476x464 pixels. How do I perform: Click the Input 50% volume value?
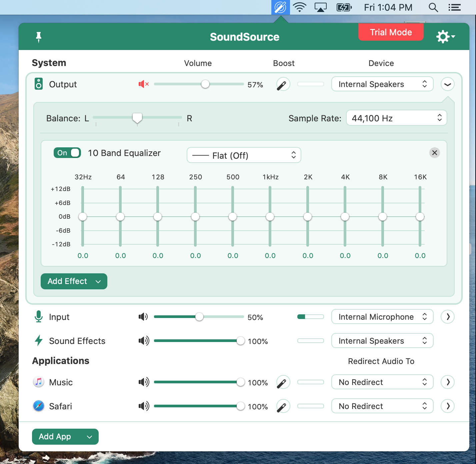[255, 317]
